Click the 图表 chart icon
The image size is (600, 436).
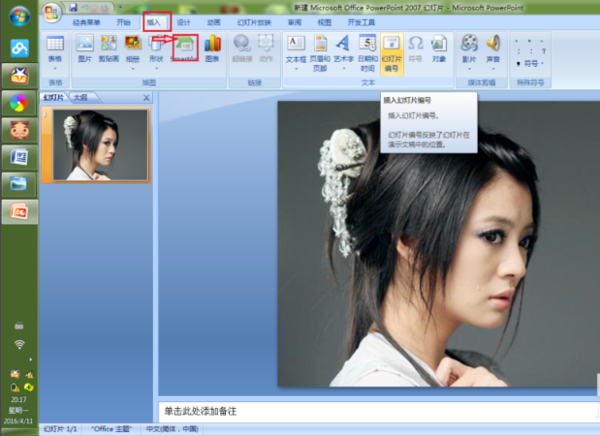click(212, 49)
